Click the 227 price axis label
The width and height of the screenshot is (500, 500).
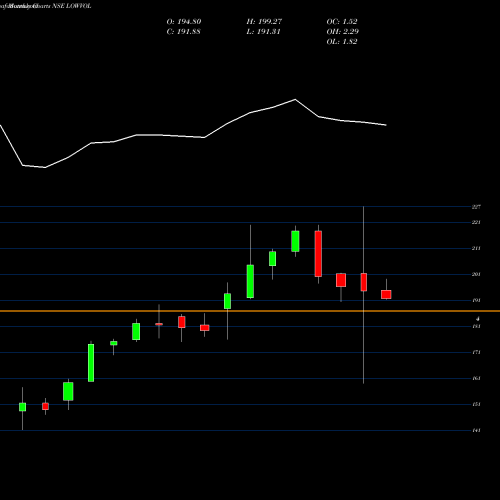pos(476,207)
